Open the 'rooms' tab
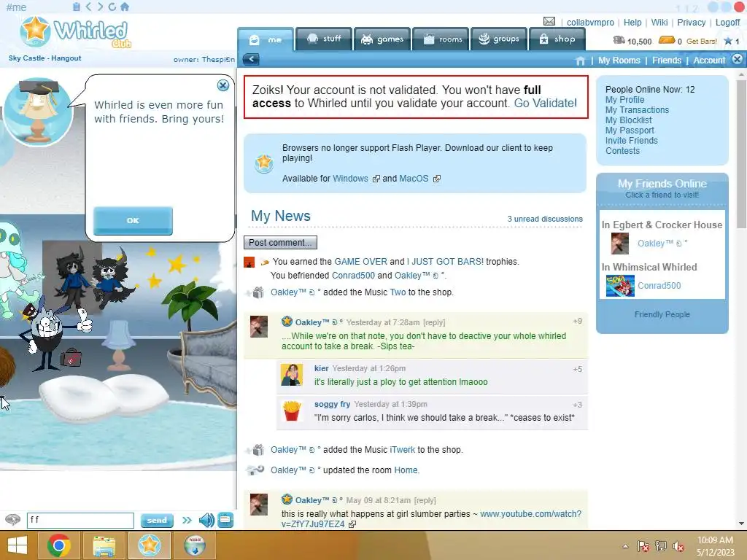Viewport: 747px width, 560px height. pyautogui.click(x=441, y=39)
